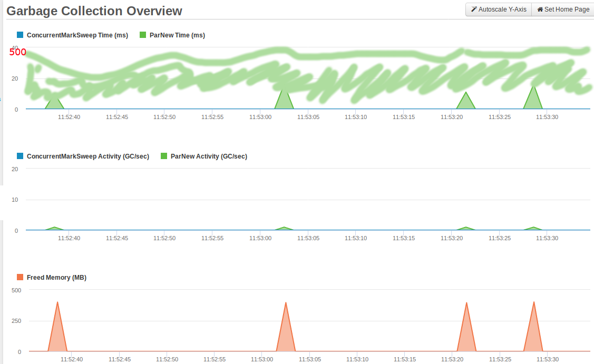The image size is (594, 364).
Task: Click ParNew Time spike before 11:53:30
Action: (x=533, y=99)
